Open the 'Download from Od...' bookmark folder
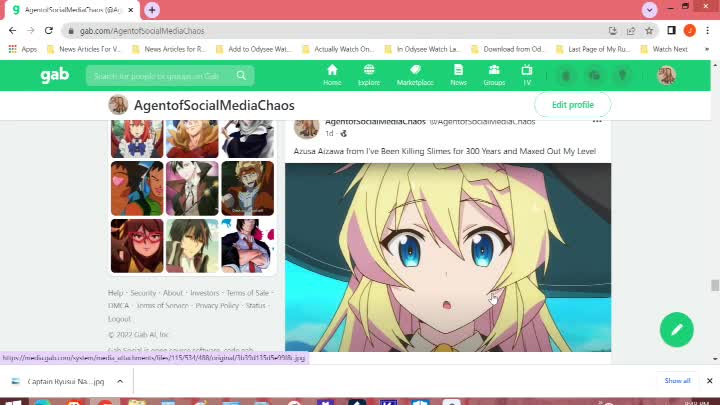 [508, 49]
